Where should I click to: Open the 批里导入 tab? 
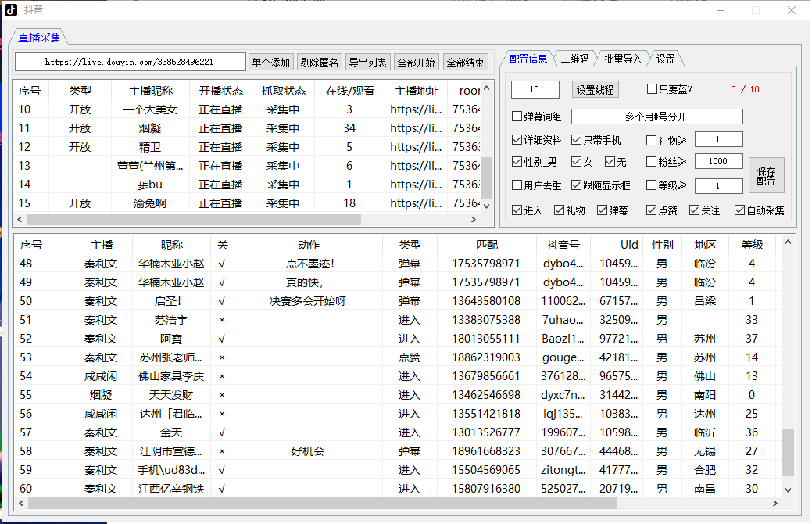(622, 59)
